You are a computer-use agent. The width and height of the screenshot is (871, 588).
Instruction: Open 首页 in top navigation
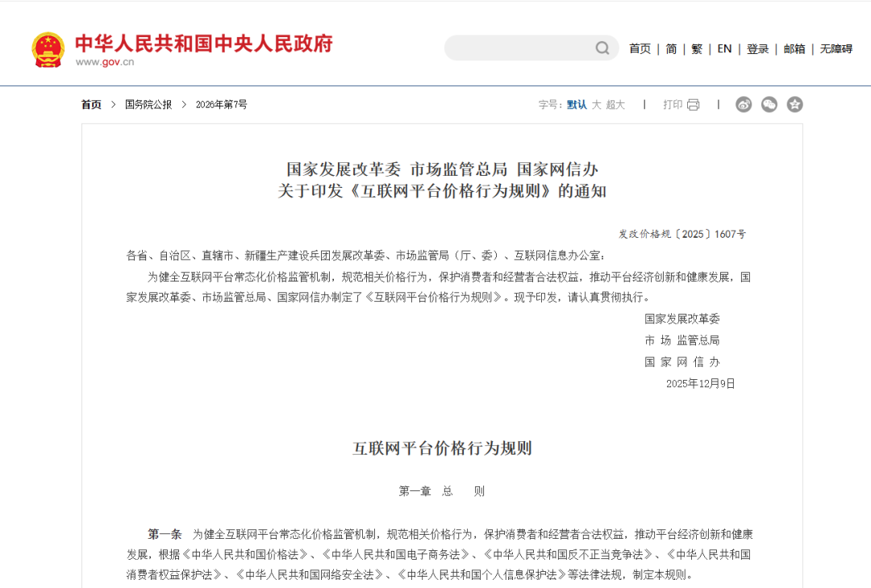point(640,49)
